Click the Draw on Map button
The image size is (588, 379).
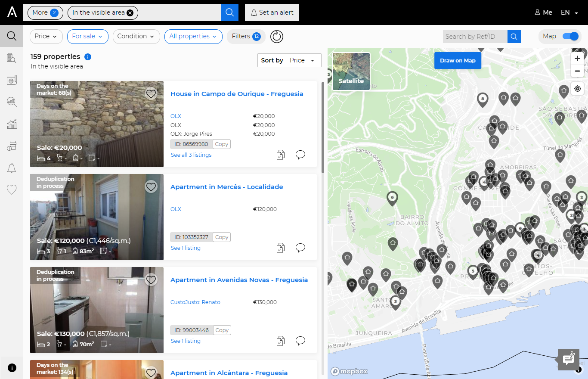pyautogui.click(x=458, y=61)
